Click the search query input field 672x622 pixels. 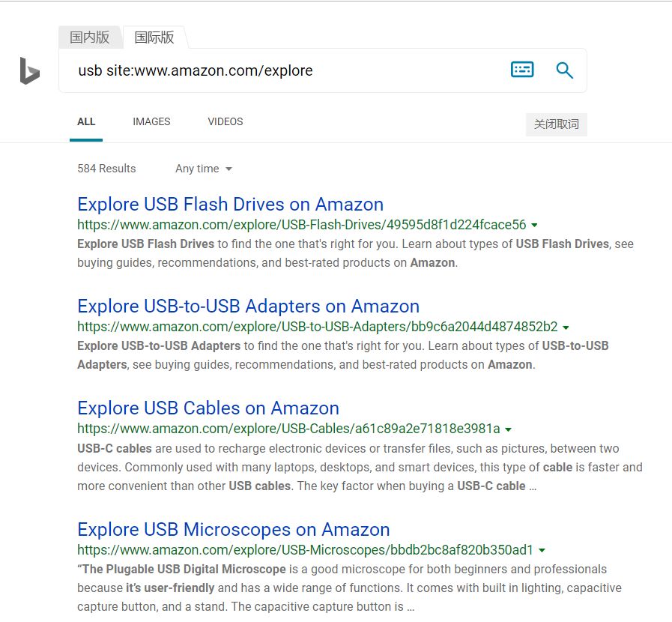pos(285,70)
